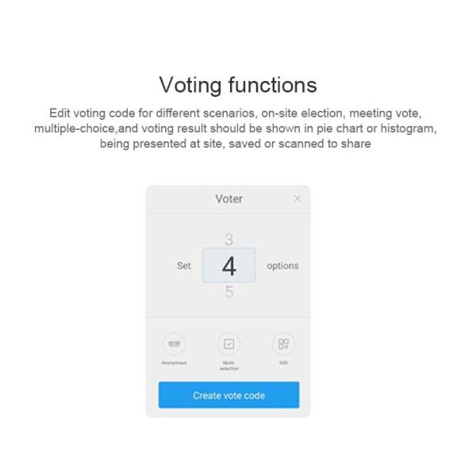Screen dimensions: 476x476
Task: Tap the Edit text label
Action: click(283, 363)
